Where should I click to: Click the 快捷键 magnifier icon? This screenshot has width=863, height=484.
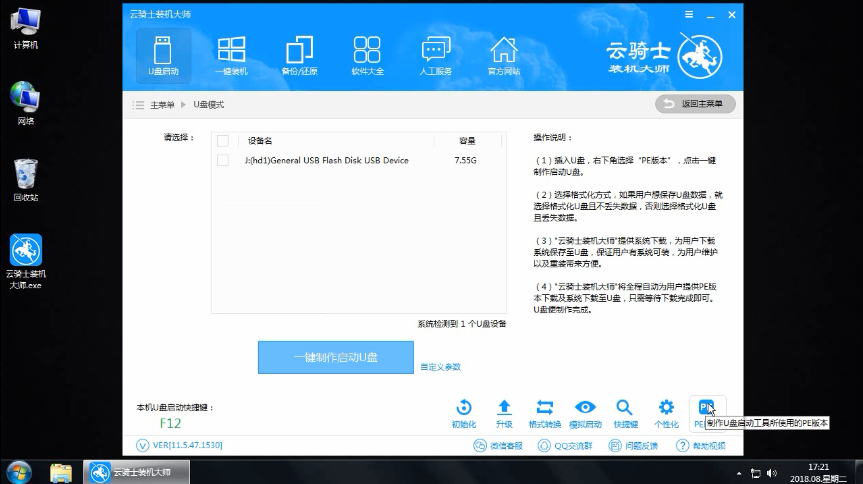(x=626, y=414)
